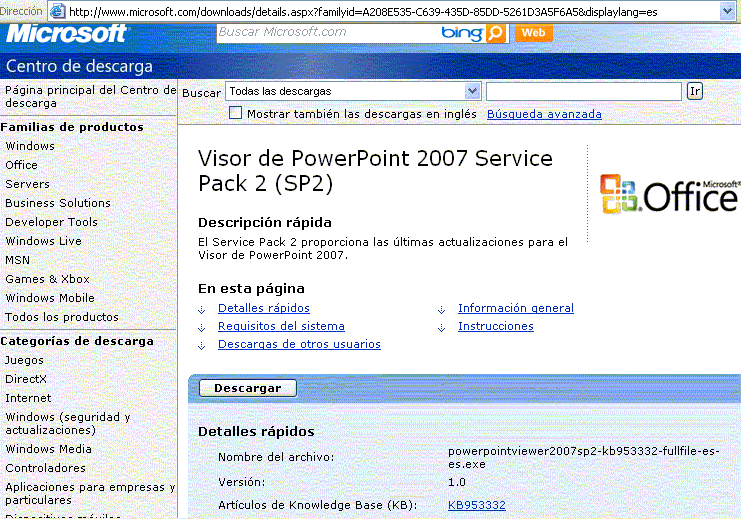Click the Visor de PowerPoint 2007 Service Pack 2 heading
741x520 pixels.
[x=375, y=171]
